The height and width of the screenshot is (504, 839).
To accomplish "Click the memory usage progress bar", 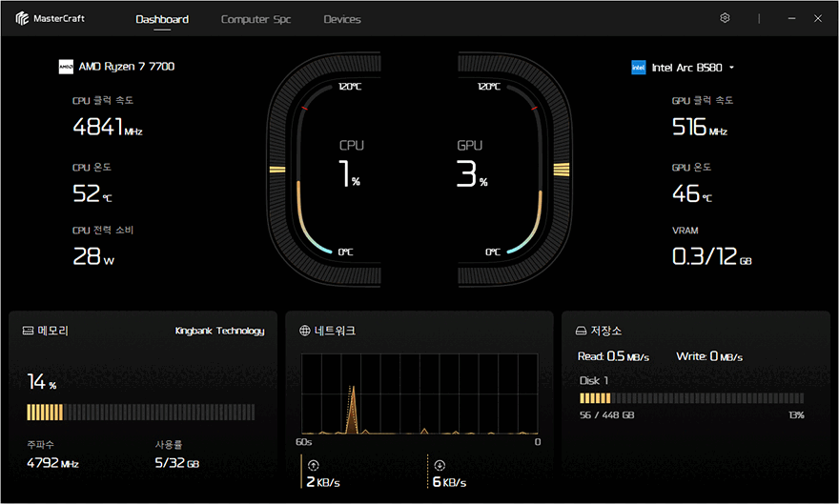I will 141,413.
